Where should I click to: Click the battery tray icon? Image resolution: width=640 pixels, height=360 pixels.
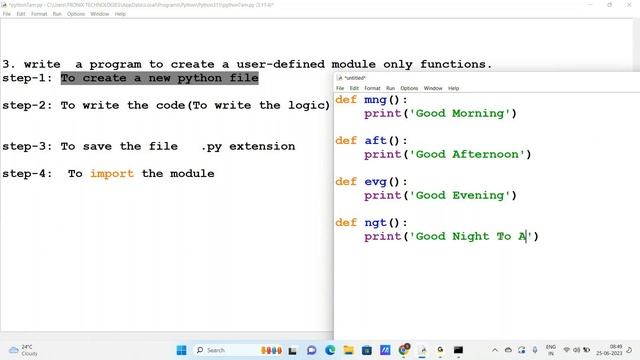click(x=586, y=350)
